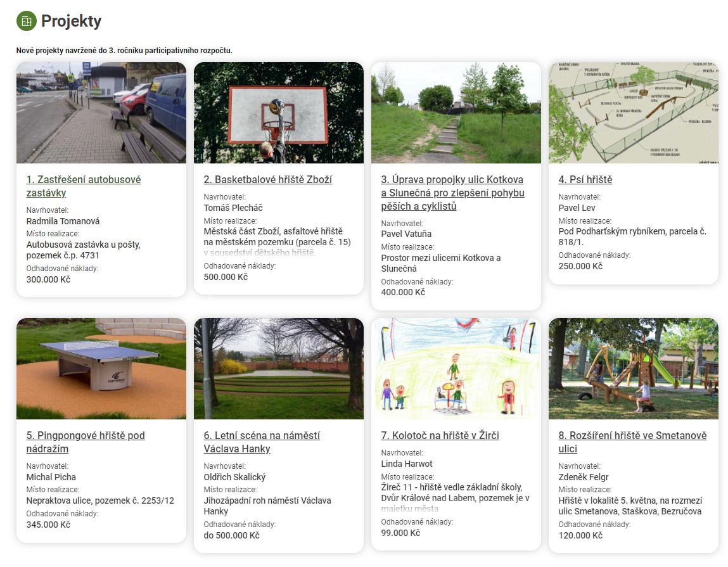The height and width of the screenshot is (567, 728).
Task: Click the 400.000 Kč cost value
Action: tap(403, 292)
